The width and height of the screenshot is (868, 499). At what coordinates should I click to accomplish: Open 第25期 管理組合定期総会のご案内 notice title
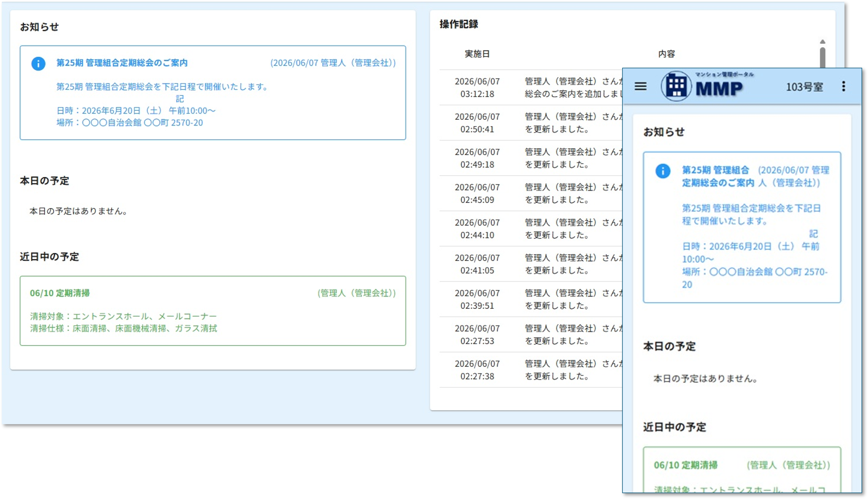pos(122,63)
